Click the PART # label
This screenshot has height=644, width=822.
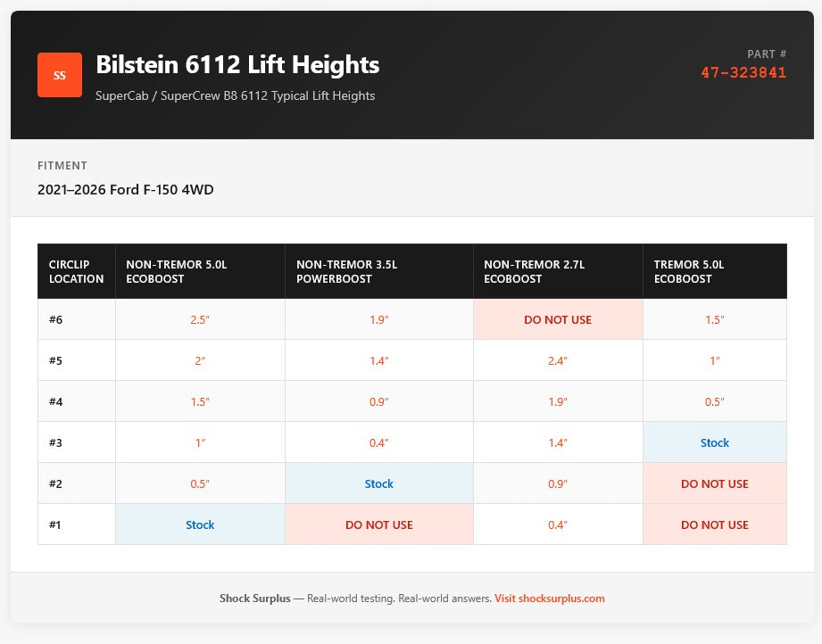pos(767,54)
